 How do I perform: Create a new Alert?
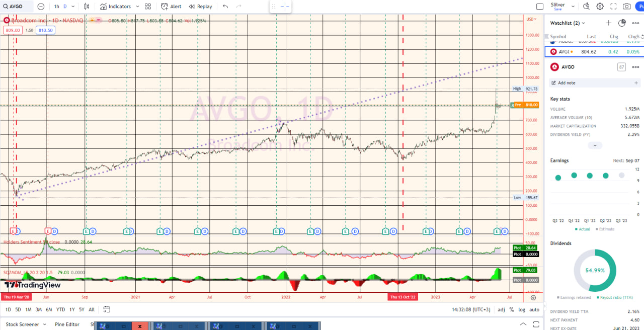coord(171,7)
